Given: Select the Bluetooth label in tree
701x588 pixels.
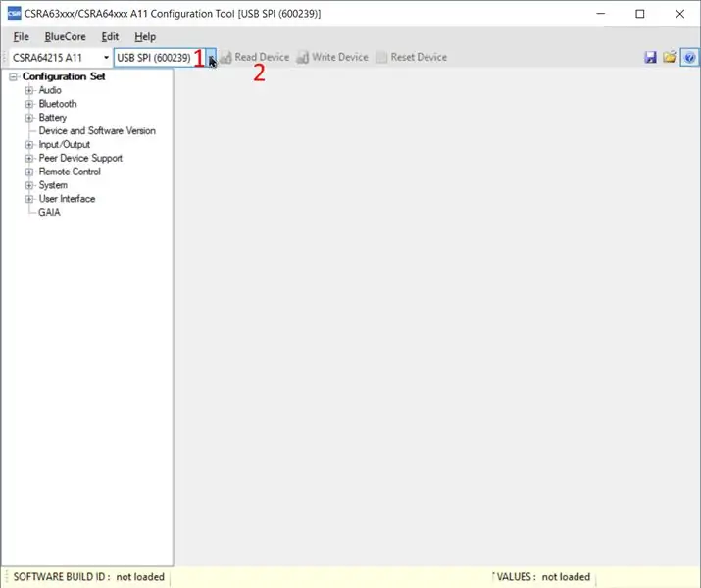Looking at the screenshot, I should [x=58, y=104].
